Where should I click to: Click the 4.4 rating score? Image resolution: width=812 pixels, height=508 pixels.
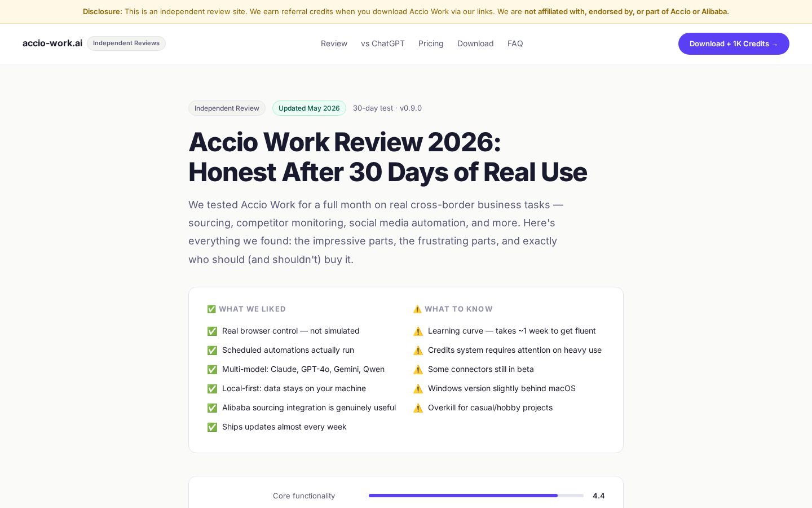[598, 496]
